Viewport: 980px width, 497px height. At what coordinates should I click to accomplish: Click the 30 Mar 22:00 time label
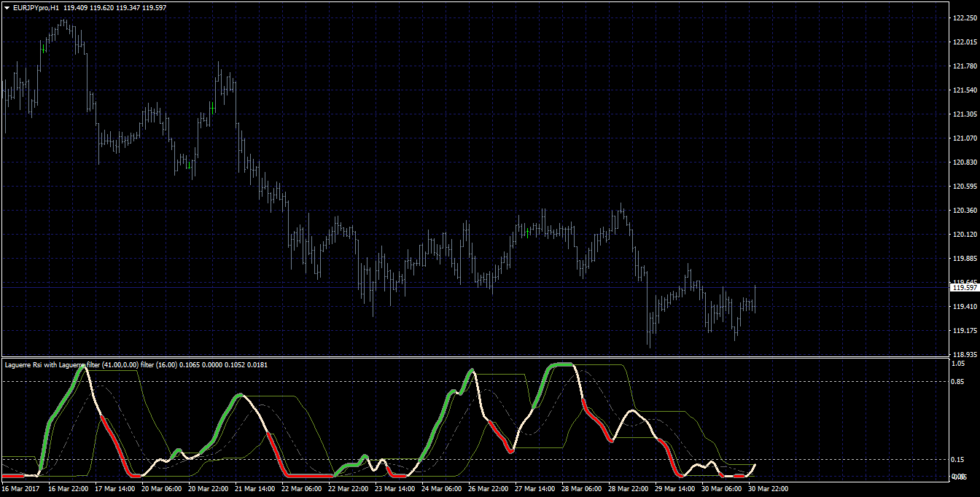tap(769, 489)
